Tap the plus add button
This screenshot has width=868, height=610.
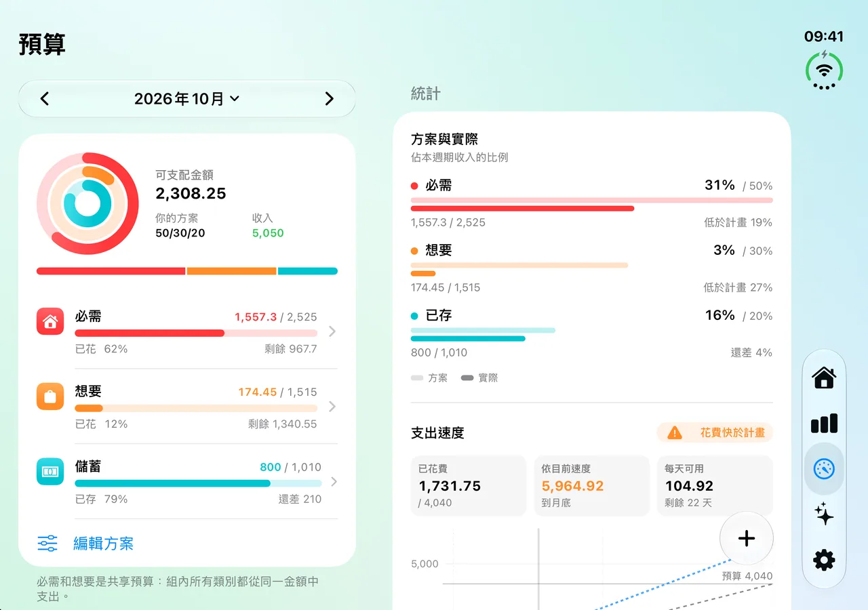(x=747, y=539)
